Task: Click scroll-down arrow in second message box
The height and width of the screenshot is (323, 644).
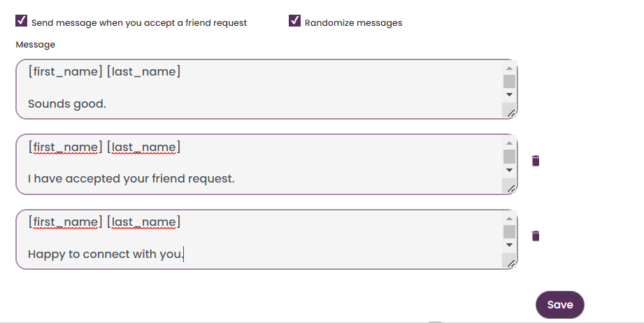Action: coord(509,169)
